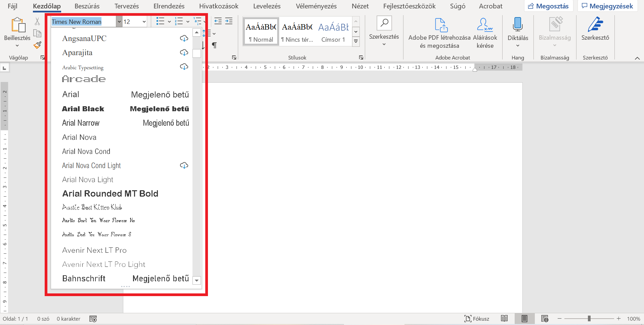This screenshot has width=644, height=325.
Task: Toggle the show paragraph marks pilcrow button
Action: [214, 45]
